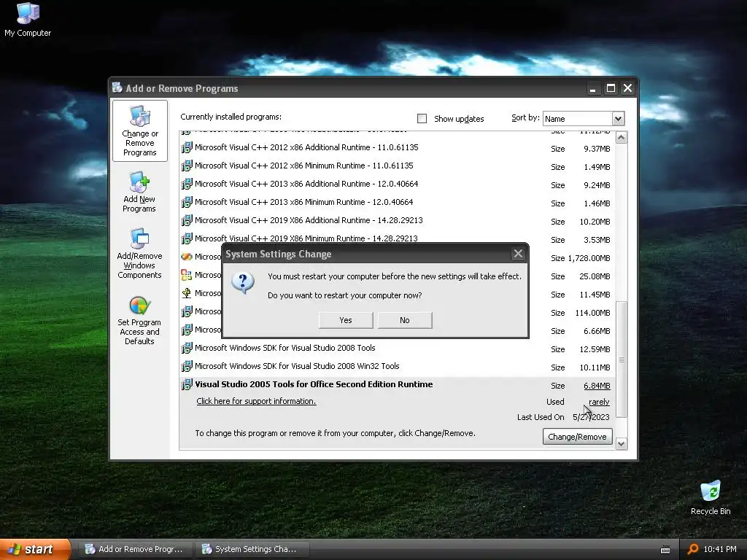Enable the Show updates checkbox
Viewport: 747px width, 560px height.
422,119
